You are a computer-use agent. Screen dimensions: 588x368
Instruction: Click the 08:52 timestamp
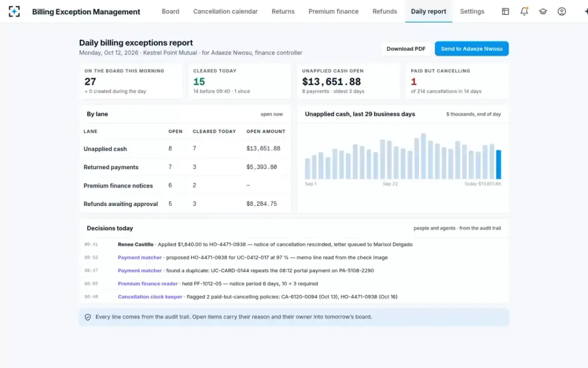point(91,258)
